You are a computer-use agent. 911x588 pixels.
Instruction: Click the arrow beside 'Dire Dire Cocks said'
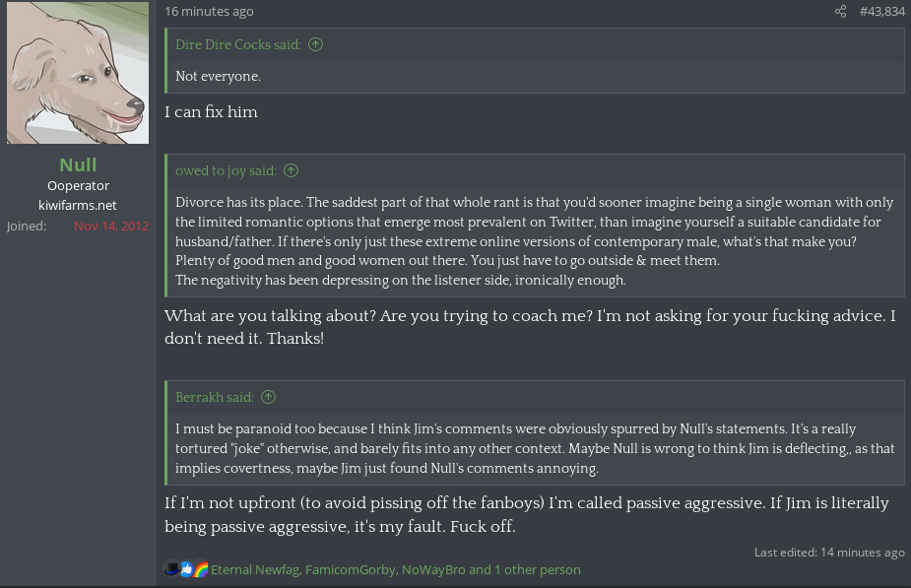pyautogui.click(x=315, y=44)
